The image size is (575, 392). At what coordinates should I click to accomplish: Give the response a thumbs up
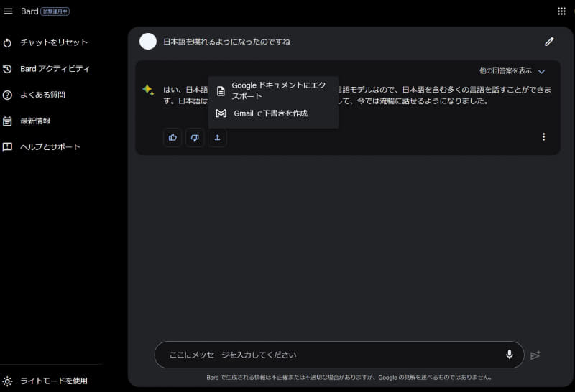point(172,137)
